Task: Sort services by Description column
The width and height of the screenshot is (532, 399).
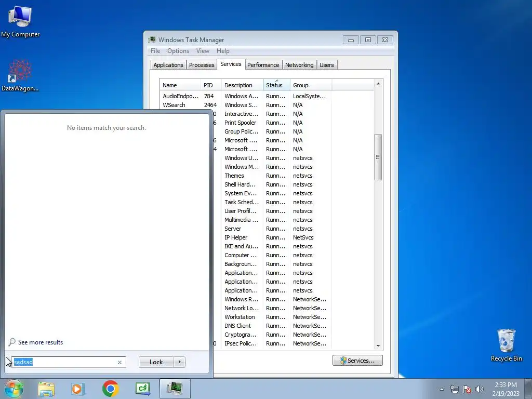Action: (242, 85)
